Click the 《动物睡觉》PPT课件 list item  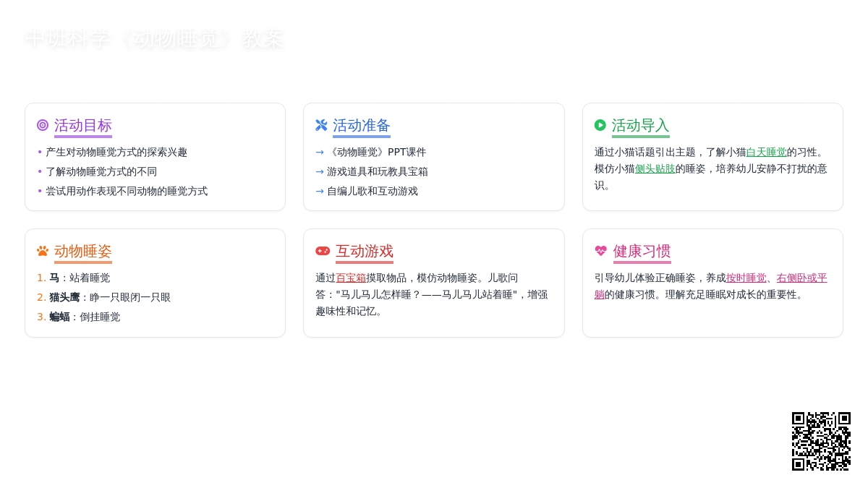[x=376, y=152]
